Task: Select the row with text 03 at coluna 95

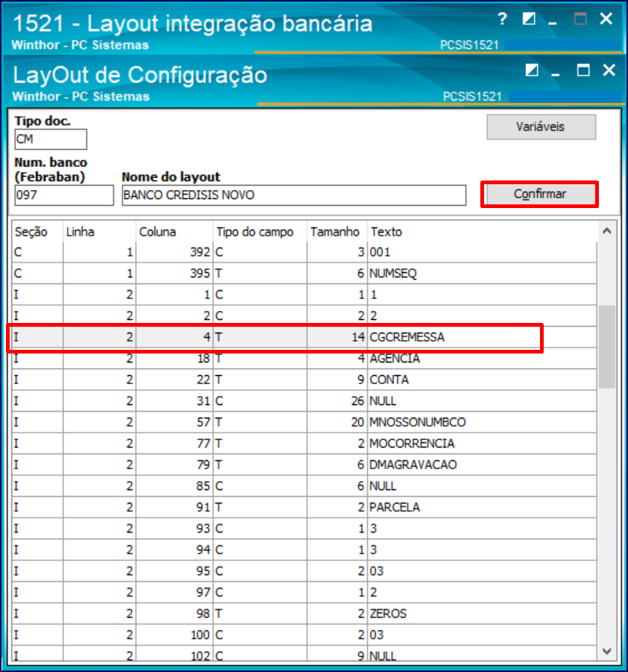Action: coord(304,571)
